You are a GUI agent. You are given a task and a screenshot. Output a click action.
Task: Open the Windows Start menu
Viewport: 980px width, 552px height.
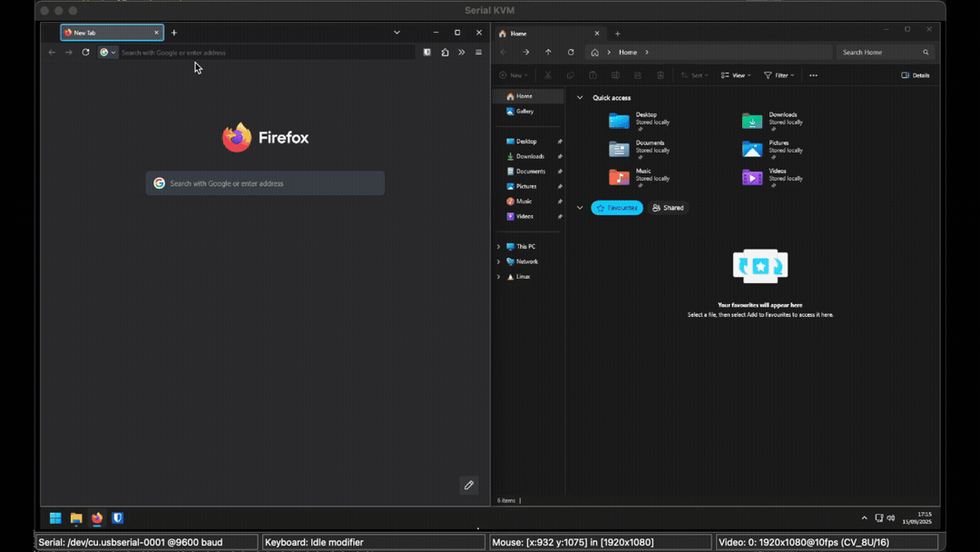pyautogui.click(x=55, y=518)
